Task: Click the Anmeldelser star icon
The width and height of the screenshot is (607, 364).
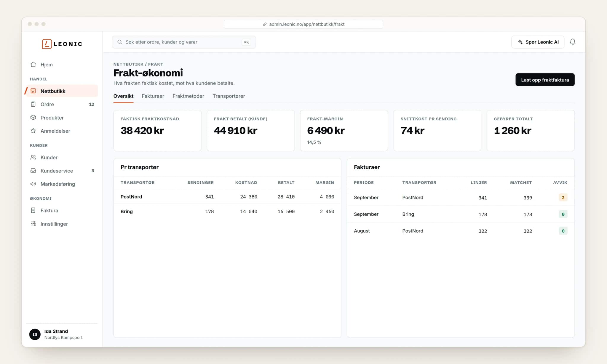Action: pyautogui.click(x=33, y=131)
